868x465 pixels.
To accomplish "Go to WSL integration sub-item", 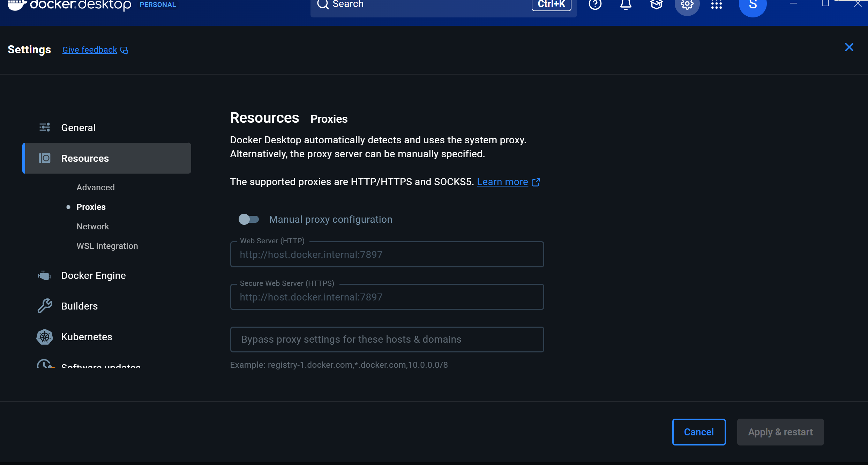I will (x=107, y=246).
